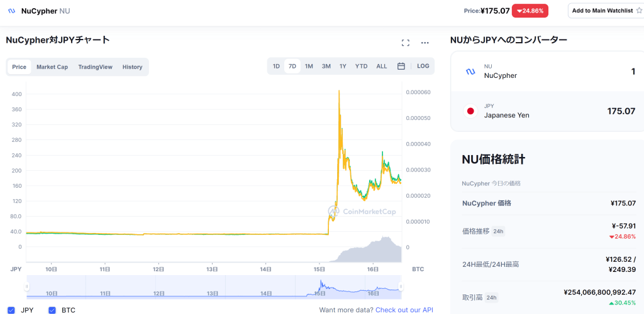The width and height of the screenshot is (644, 314).
Task: Click the NU amount input field
Action: coord(597,72)
